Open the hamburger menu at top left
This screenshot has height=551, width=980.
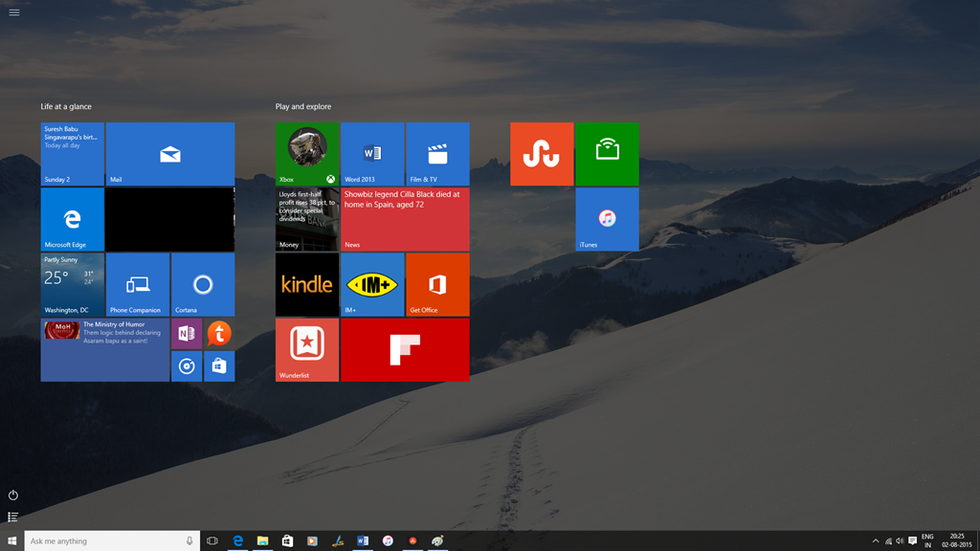(13, 11)
